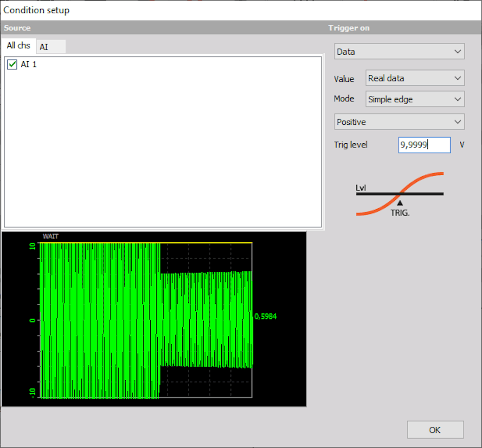482x448 pixels.
Task: Click the Trig level label
Action: pos(351,145)
